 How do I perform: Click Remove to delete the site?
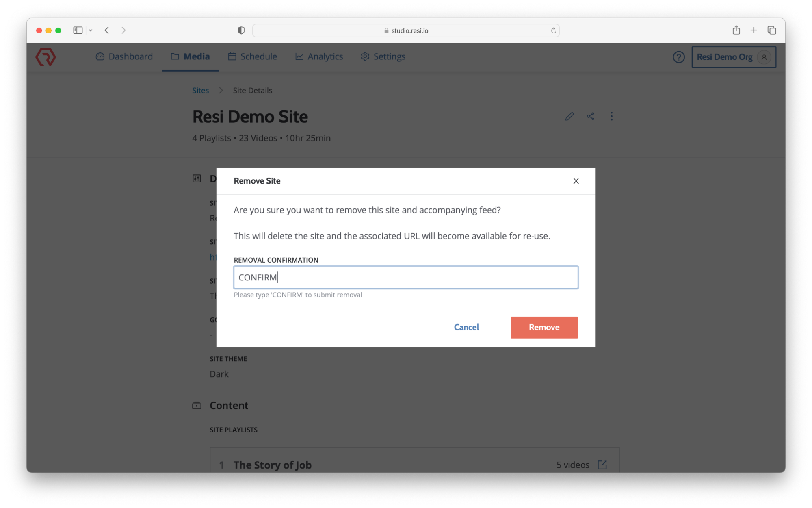coord(544,327)
